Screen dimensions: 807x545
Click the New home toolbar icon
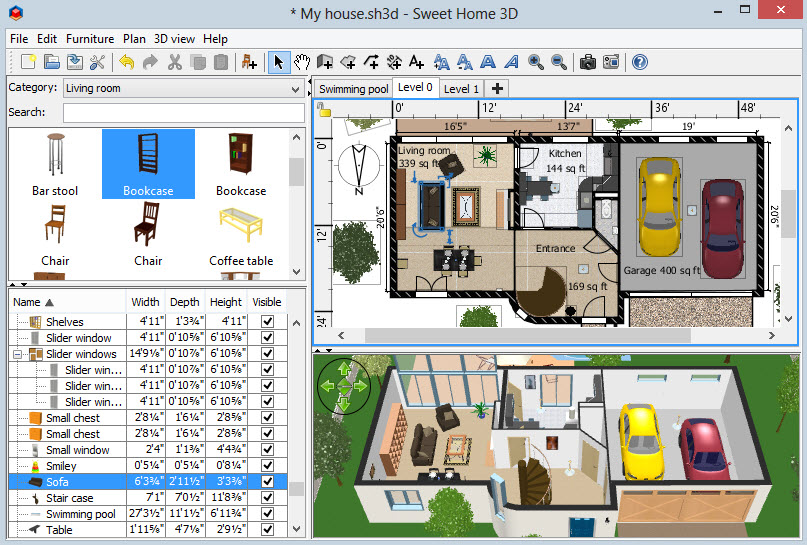(28, 62)
